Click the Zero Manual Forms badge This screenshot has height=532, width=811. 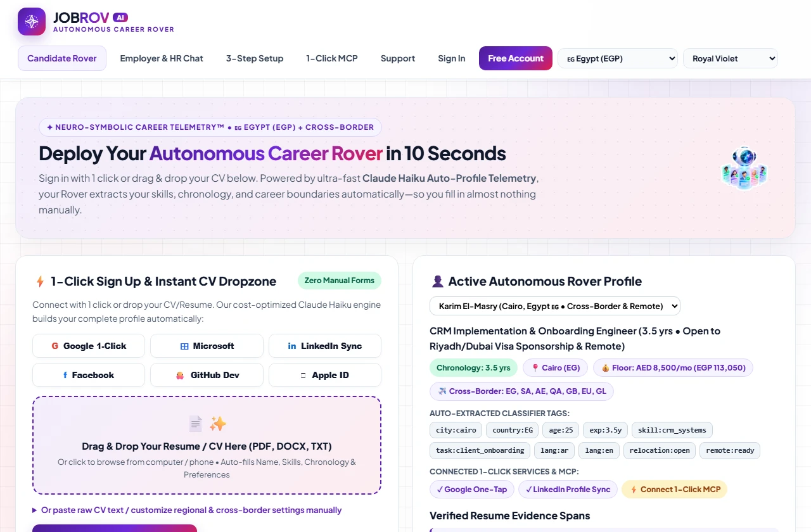coord(340,281)
